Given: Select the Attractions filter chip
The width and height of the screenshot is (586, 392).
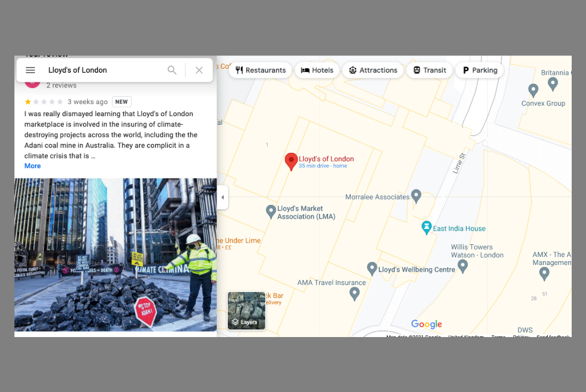Looking at the screenshot, I should click(x=373, y=70).
